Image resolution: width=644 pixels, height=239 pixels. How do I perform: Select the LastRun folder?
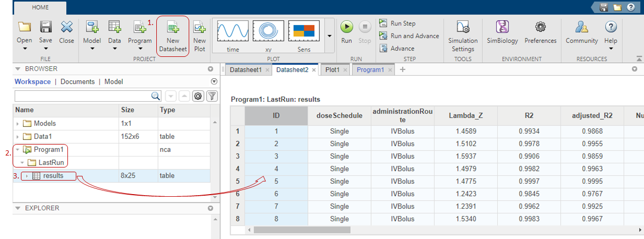tap(51, 163)
